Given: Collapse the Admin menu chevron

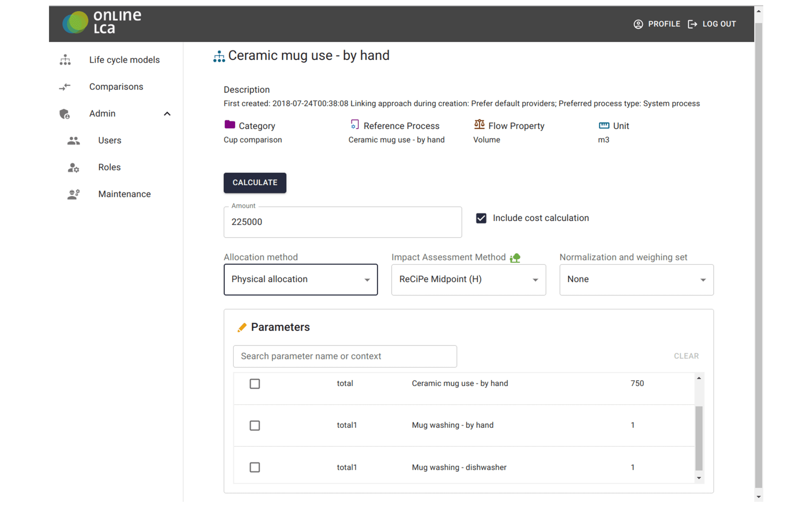Looking at the screenshot, I should (x=167, y=114).
